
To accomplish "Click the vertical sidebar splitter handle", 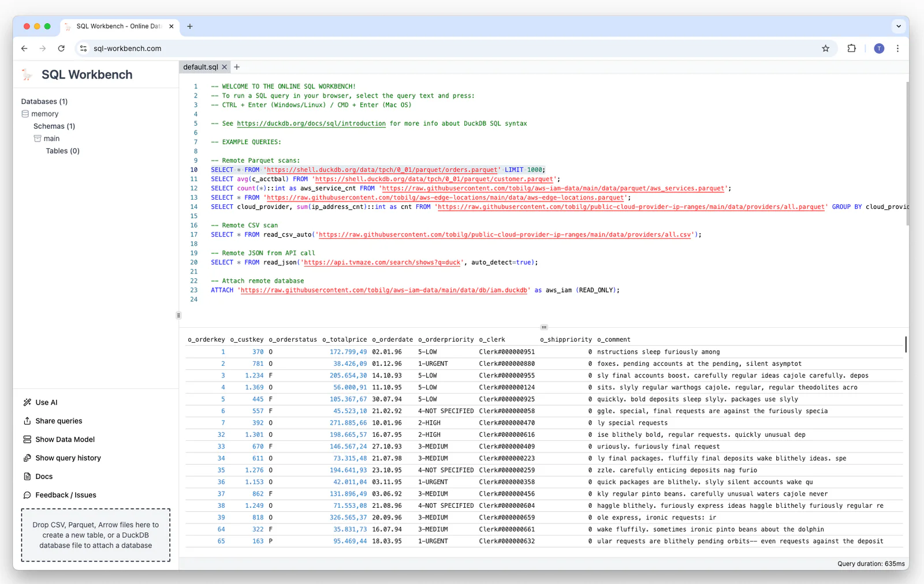I will (178, 315).
